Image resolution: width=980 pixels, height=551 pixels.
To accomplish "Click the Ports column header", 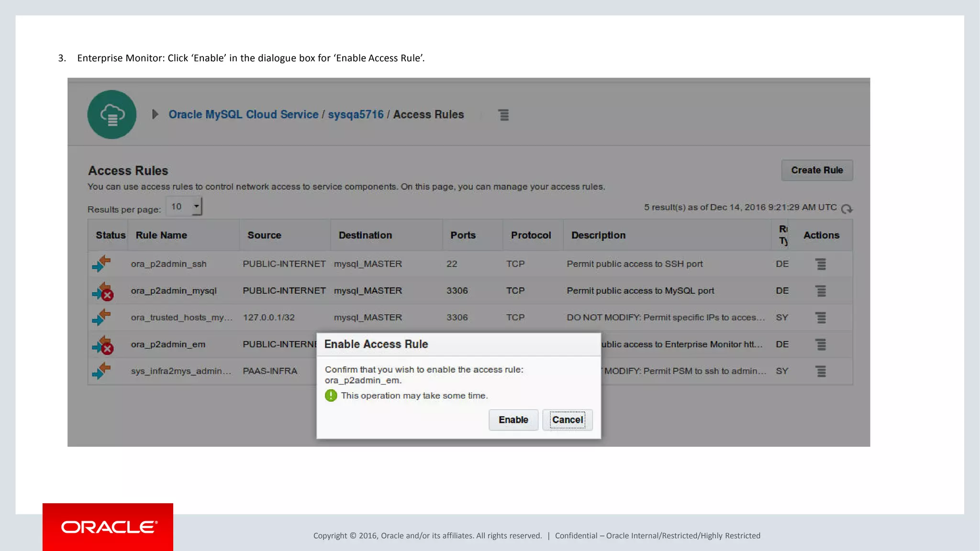I will 463,235.
